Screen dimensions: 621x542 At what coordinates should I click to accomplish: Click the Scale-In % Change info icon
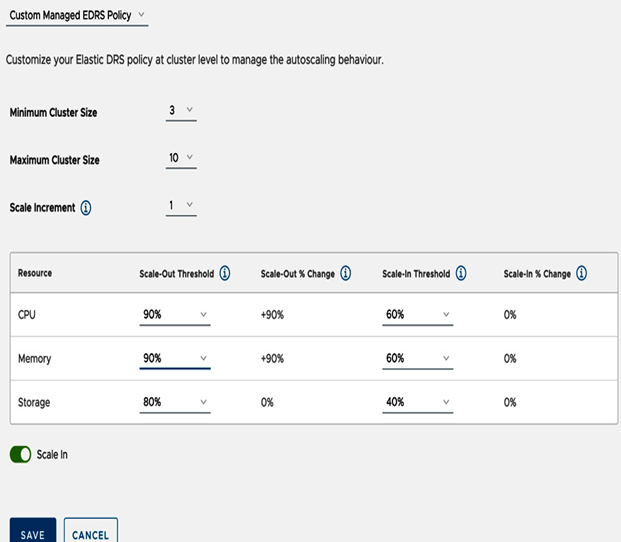tap(581, 273)
